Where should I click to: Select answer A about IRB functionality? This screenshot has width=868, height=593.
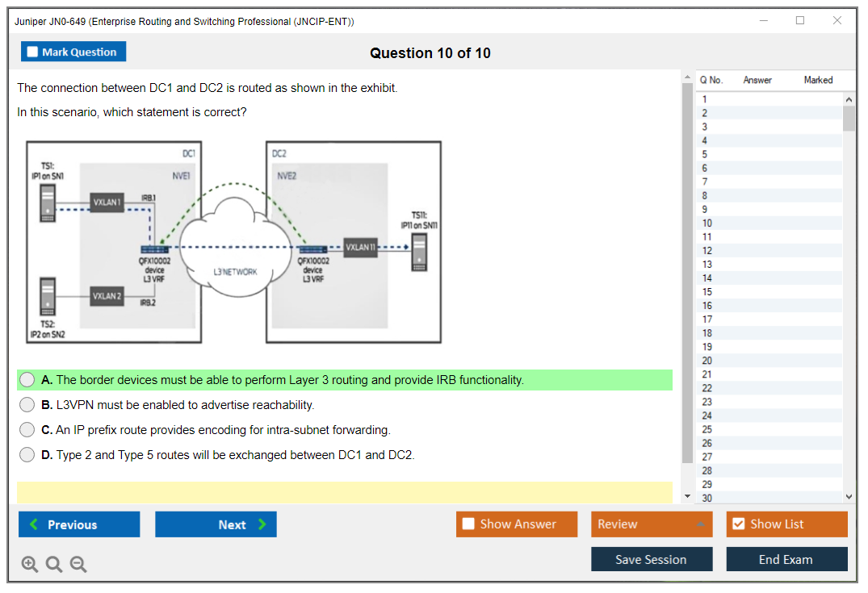pos(27,380)
